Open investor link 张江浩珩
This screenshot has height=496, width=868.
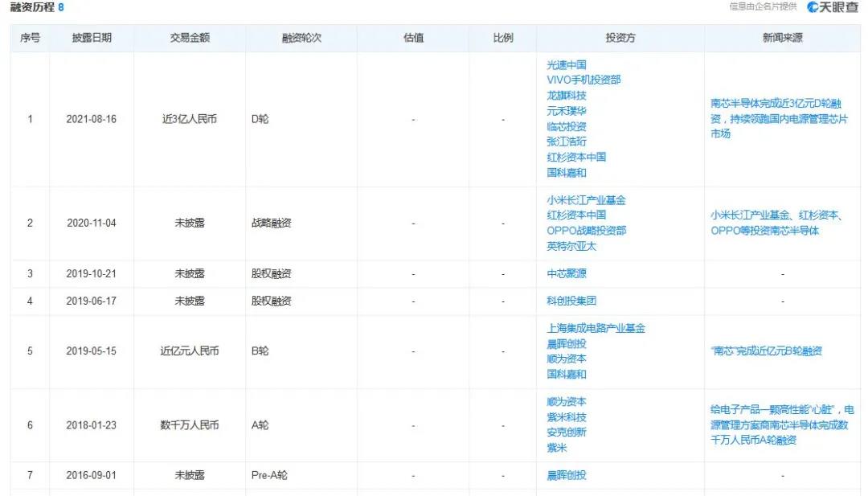567,141
